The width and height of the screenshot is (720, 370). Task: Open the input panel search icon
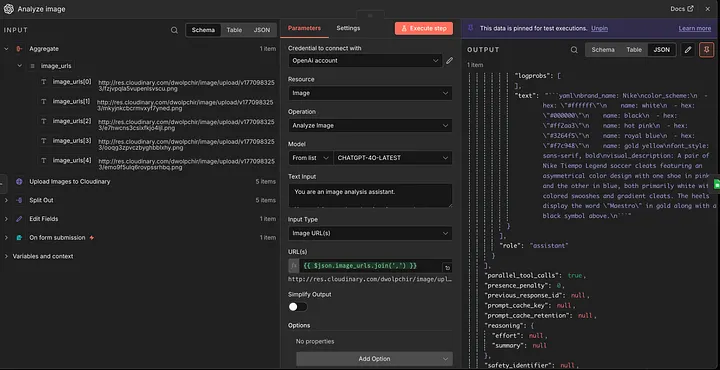(x=174, y=30)
